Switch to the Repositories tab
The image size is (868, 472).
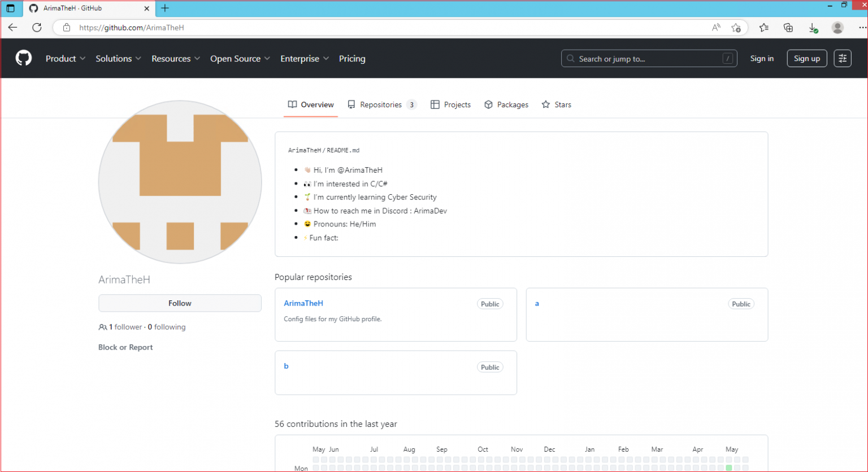coord(381,104)
